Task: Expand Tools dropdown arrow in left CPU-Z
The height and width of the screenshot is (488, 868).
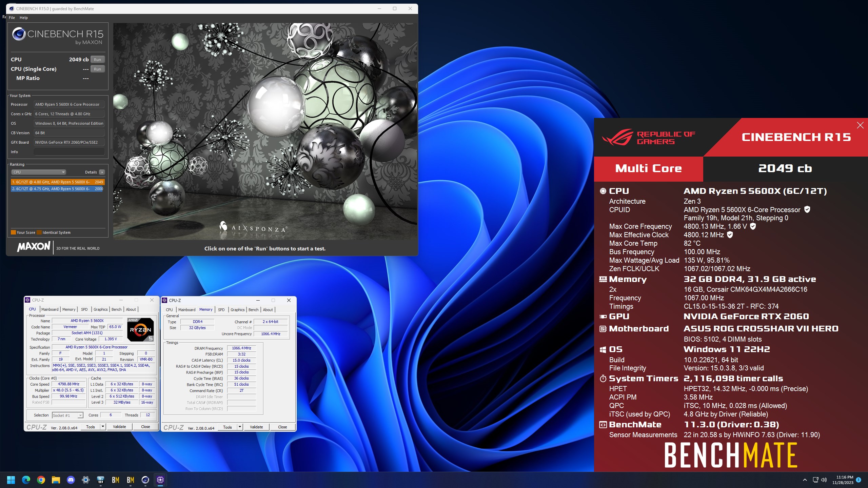Action: tap(103, 427)
